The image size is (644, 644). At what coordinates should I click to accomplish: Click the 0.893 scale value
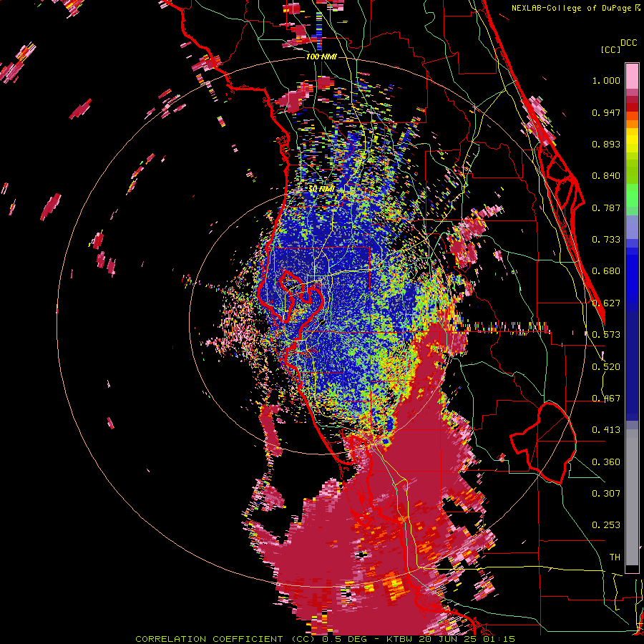point(606,144)
